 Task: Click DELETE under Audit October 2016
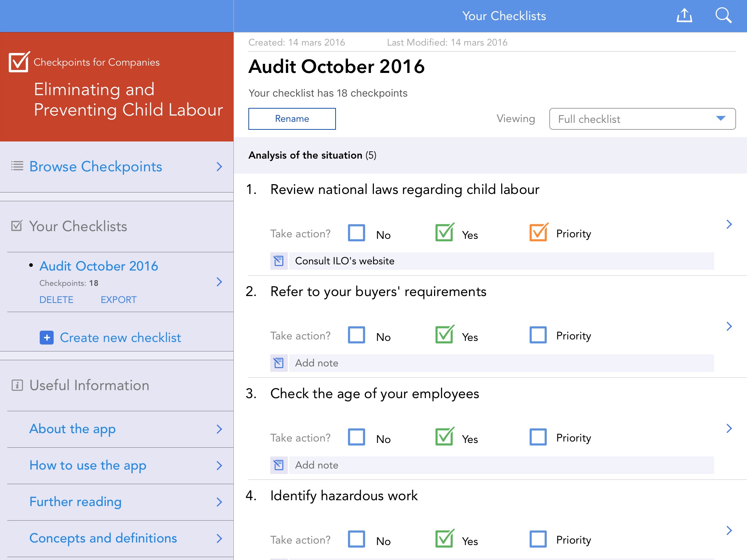tap(56, 300)
